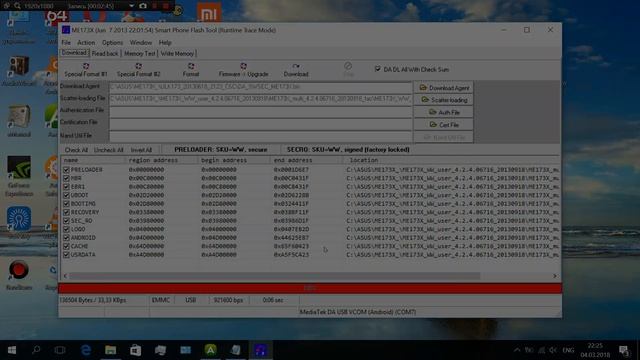Click the Download Agent browse button

[x=444, y=88]
